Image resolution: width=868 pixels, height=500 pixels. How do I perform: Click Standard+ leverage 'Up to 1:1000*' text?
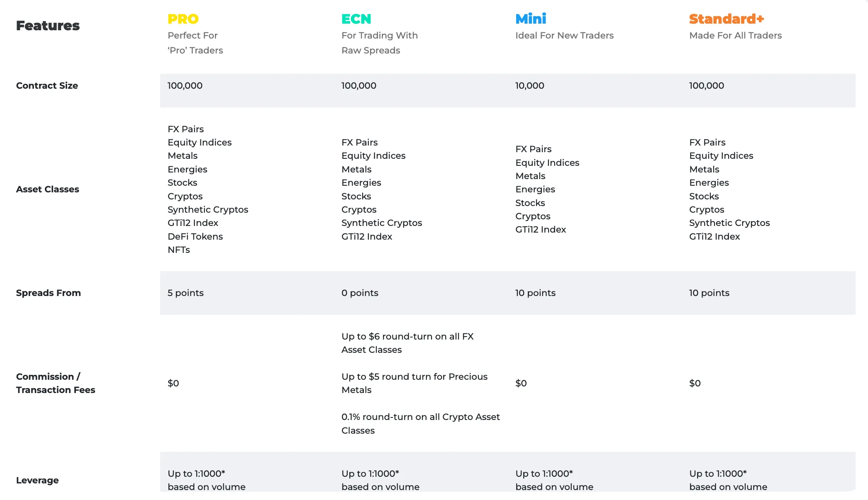click(718, 473)
